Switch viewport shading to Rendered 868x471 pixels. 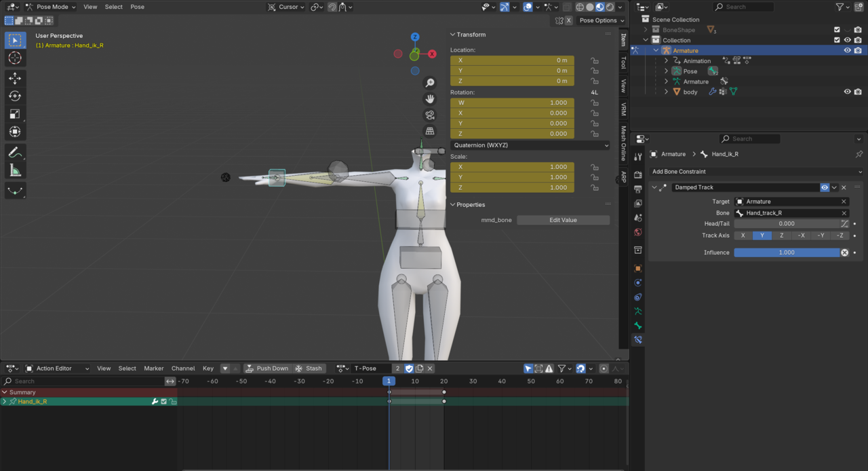point(610,7)
